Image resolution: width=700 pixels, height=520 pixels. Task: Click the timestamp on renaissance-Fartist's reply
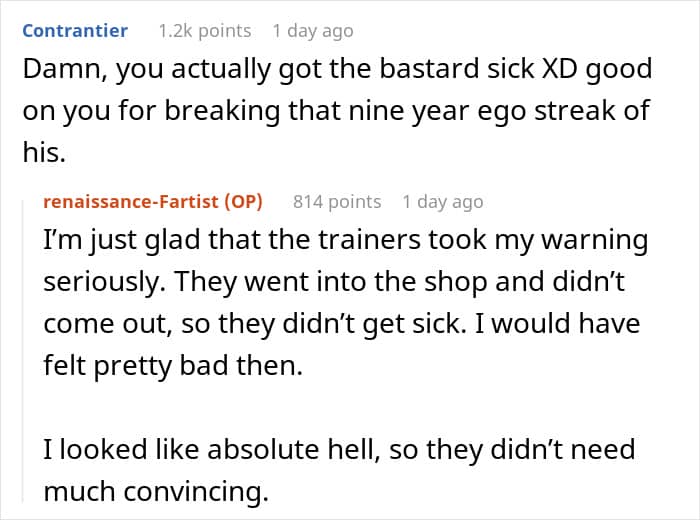pyautogui.click(x=442, y=201)
